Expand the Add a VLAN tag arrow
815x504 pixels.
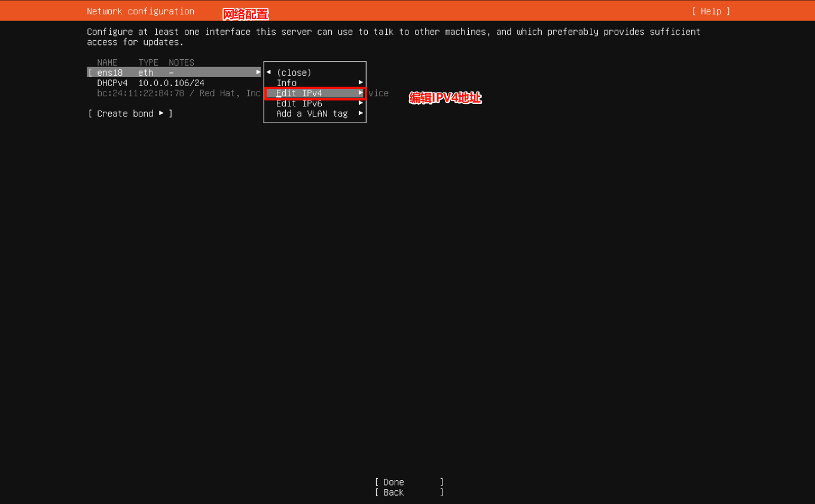coord(361,113)
